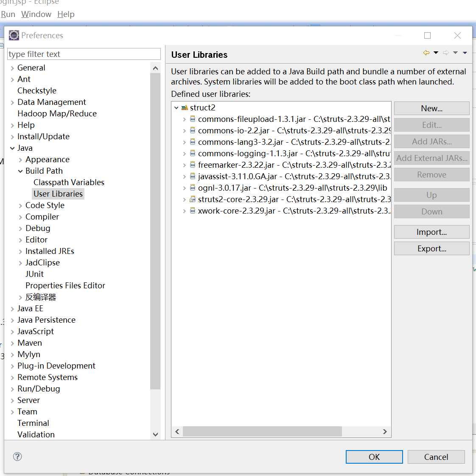This screenshot has height=476, width=476.
Task: Click the Cancel button
Action: (x=436, y=456)
